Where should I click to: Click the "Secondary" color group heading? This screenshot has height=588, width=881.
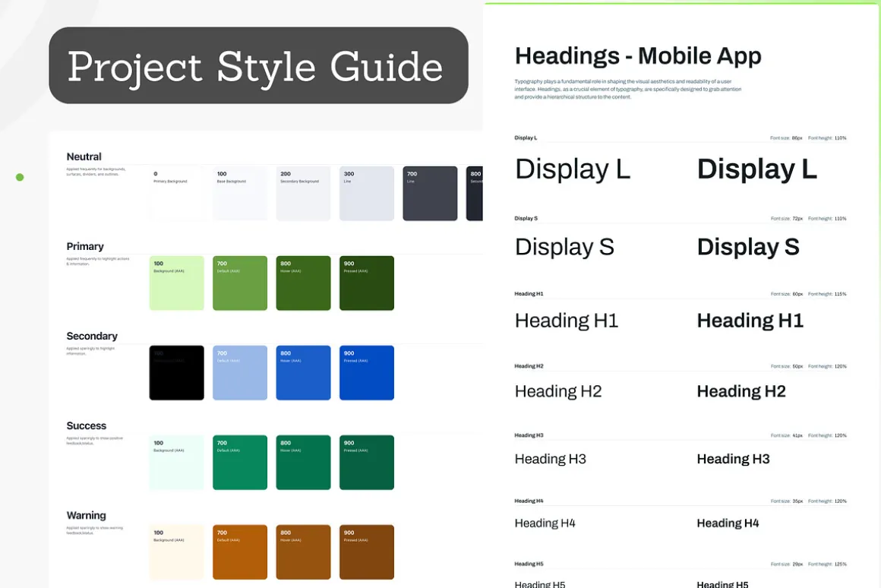pyautogui.click(x=92, y=336)
